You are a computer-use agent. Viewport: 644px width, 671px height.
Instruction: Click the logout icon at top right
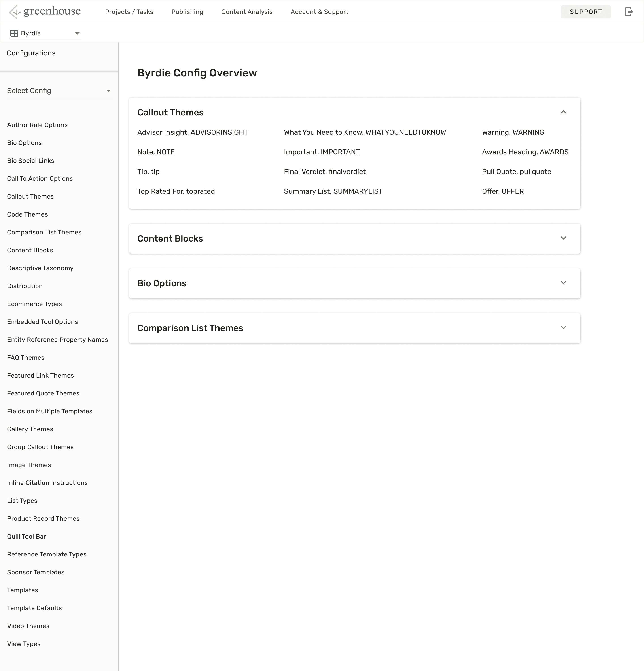[629, 12]
